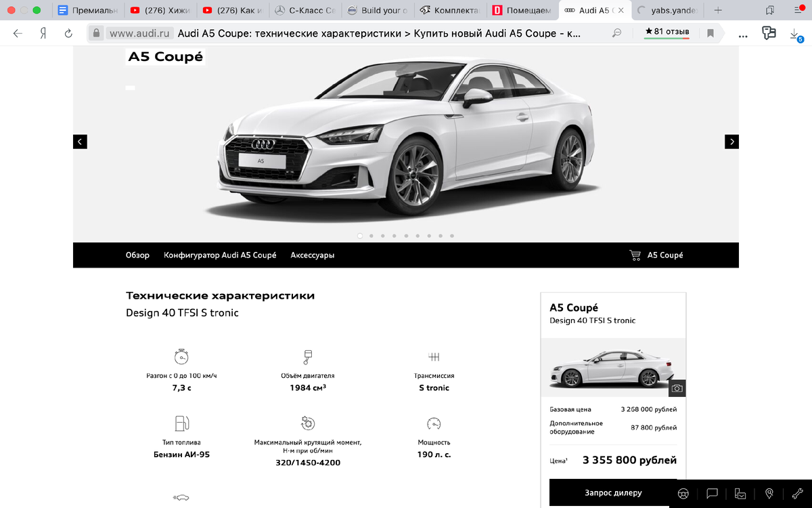Screen dimensions: 812x508
Task: Click the camera icon on the A5 sidebar image
Action: [x=677, y=388]
